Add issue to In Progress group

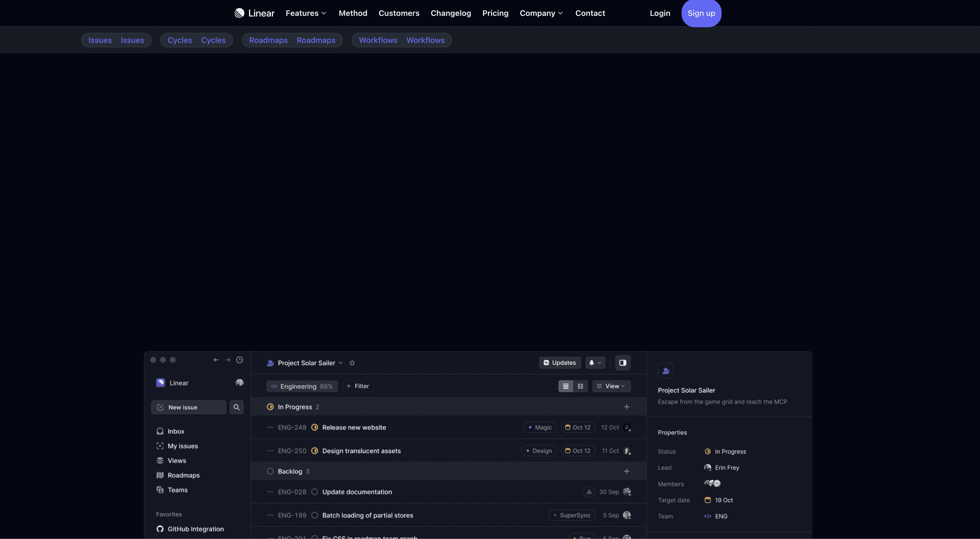coord(627,407)
